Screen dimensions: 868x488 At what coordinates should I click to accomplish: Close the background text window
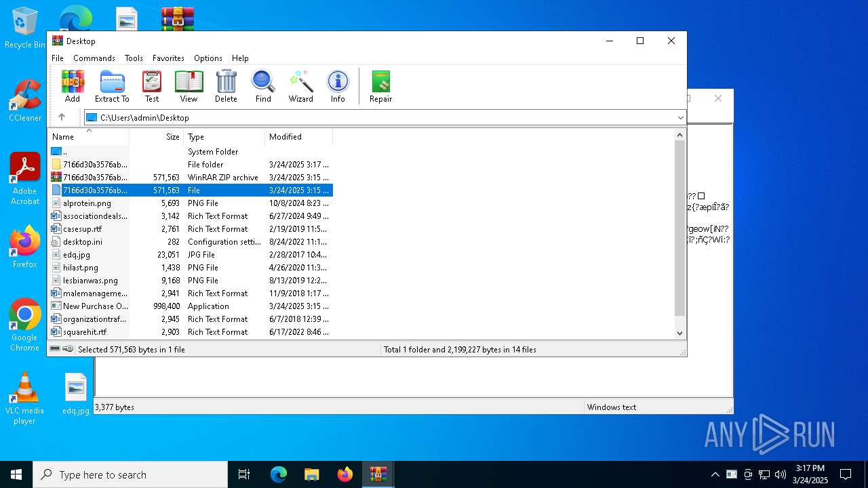click(x=718, y=99)
